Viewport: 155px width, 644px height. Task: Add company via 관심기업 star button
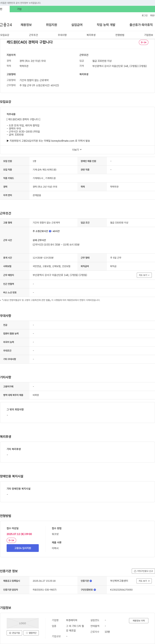pyautogui.click(x=14, y=633)
